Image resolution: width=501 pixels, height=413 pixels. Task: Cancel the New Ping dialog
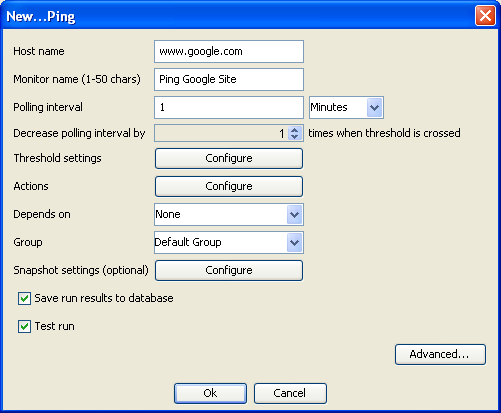pos(290,393)
